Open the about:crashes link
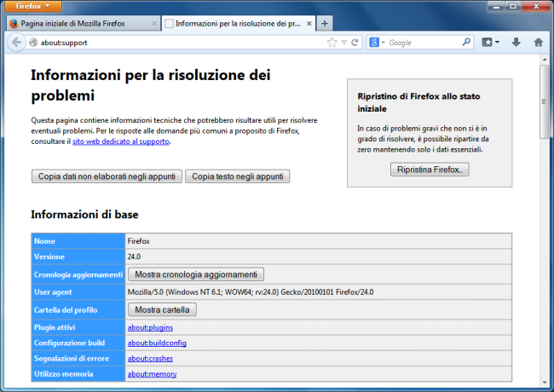 tap(150, 359)
